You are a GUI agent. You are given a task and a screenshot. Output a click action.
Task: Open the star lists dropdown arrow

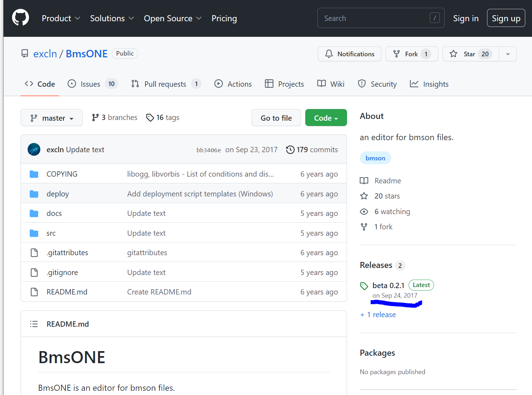click(x=508, y=54)
